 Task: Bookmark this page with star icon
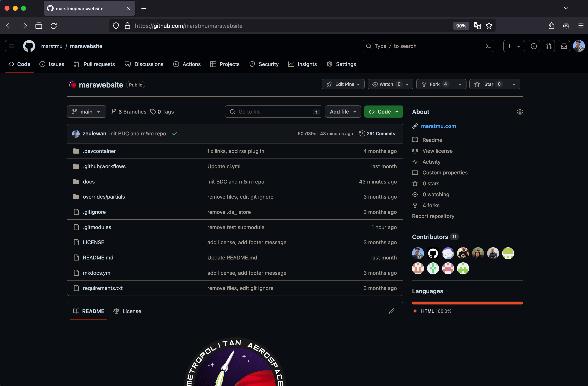489,26
